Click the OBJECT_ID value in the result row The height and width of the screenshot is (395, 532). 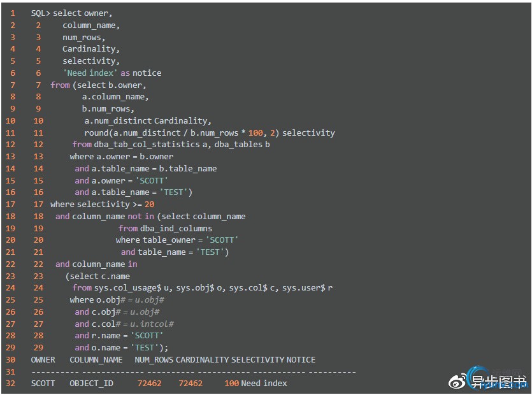[x=92, y=384]
